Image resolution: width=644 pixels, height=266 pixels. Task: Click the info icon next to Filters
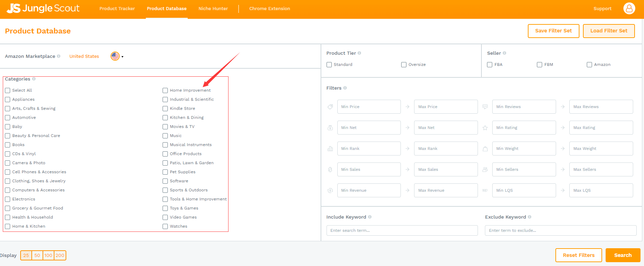345,88
